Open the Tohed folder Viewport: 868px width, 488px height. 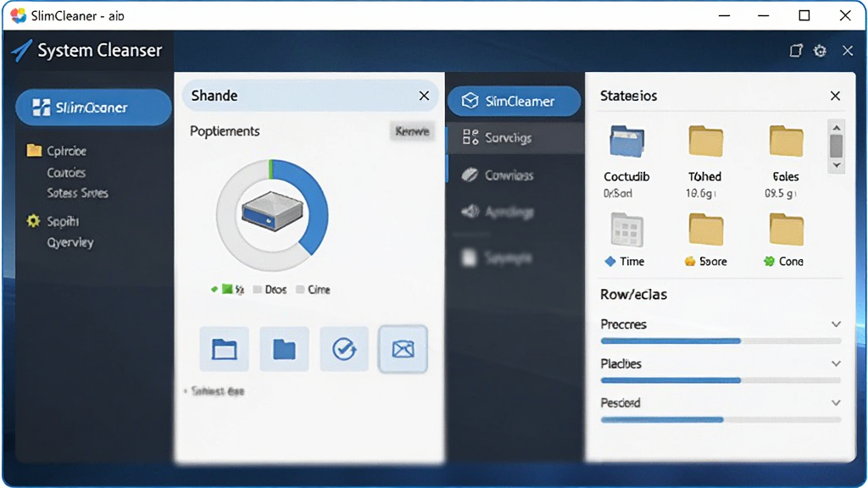tap(706, 141)
